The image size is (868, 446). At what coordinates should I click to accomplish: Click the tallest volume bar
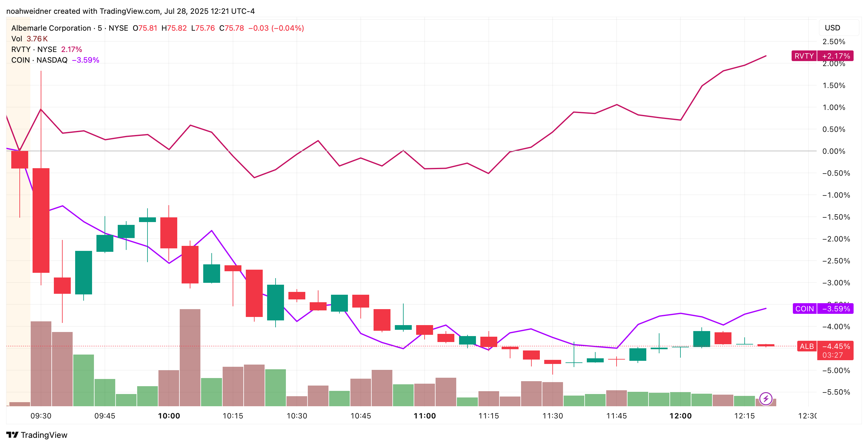[x=190, y=357]
